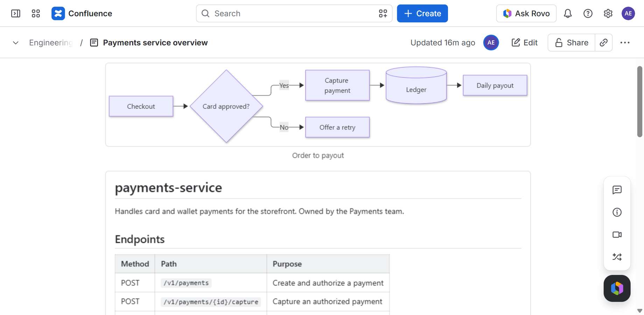Open the page info details icon
This screenshot has width=644, height=315.
(617, 212)
